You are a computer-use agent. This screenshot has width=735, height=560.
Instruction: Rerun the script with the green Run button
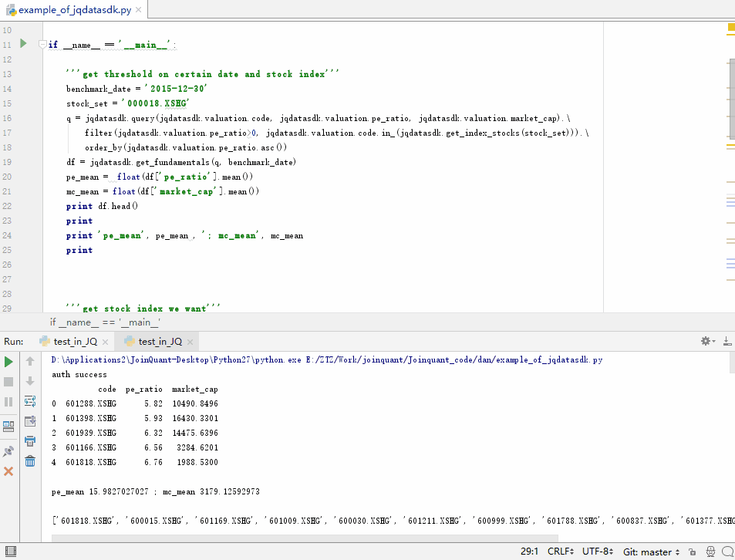pos(8,362)
